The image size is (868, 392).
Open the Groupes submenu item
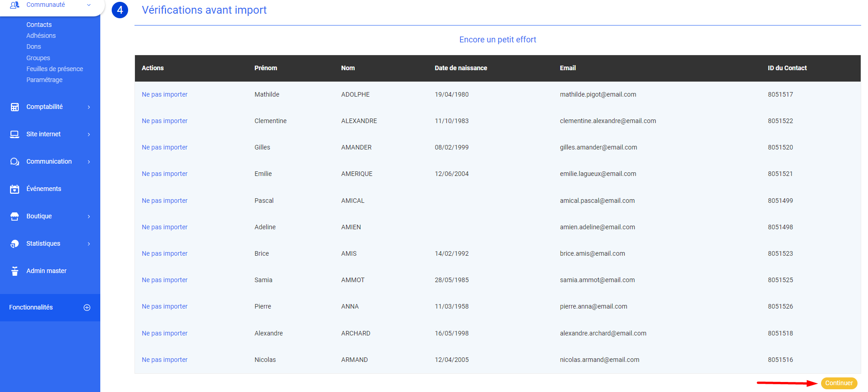[x=38, y=58]
